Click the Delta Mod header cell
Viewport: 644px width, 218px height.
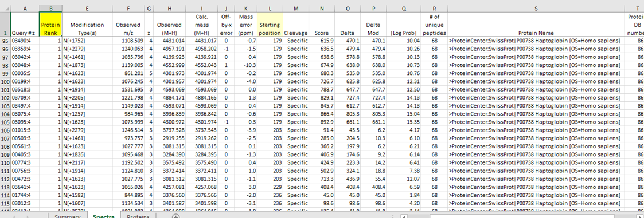(x=374, y=25)
